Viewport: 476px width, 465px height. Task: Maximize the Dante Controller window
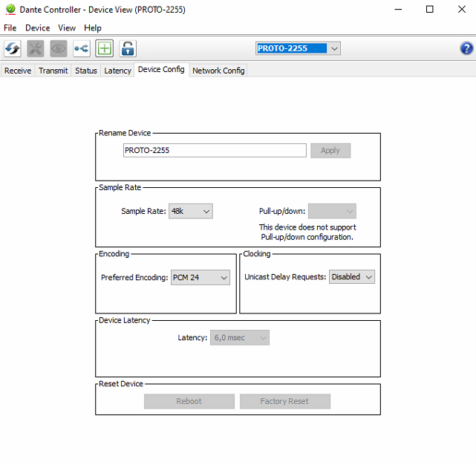[429, 10]
